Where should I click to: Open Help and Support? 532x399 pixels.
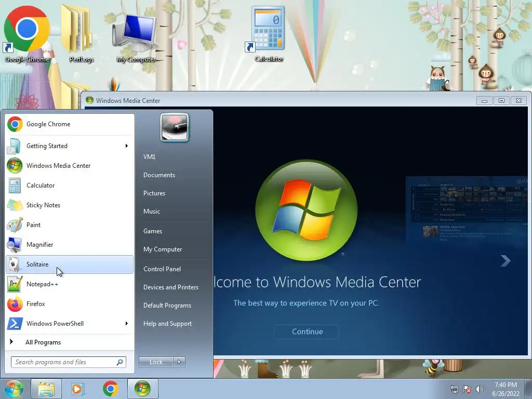click(x=167, y=324)
